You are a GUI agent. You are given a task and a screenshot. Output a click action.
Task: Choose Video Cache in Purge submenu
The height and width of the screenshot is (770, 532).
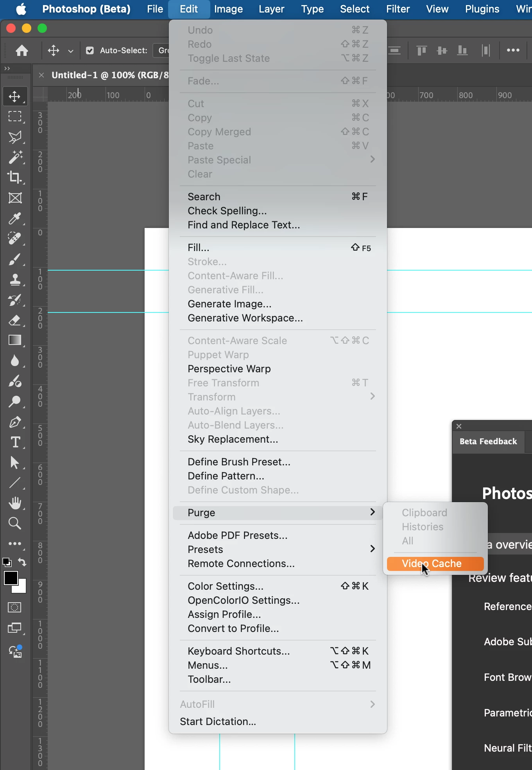pos(435,564)
